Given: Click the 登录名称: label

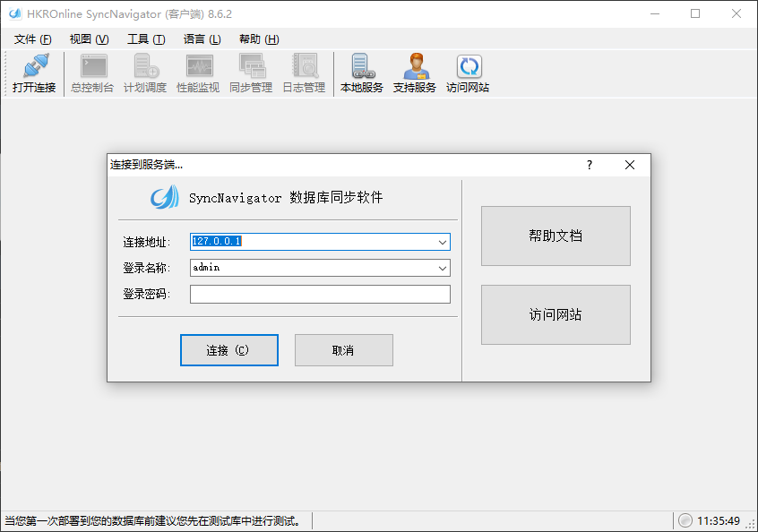Looking at the screenshot, I should pyautogui.click(x=146, y=268).
